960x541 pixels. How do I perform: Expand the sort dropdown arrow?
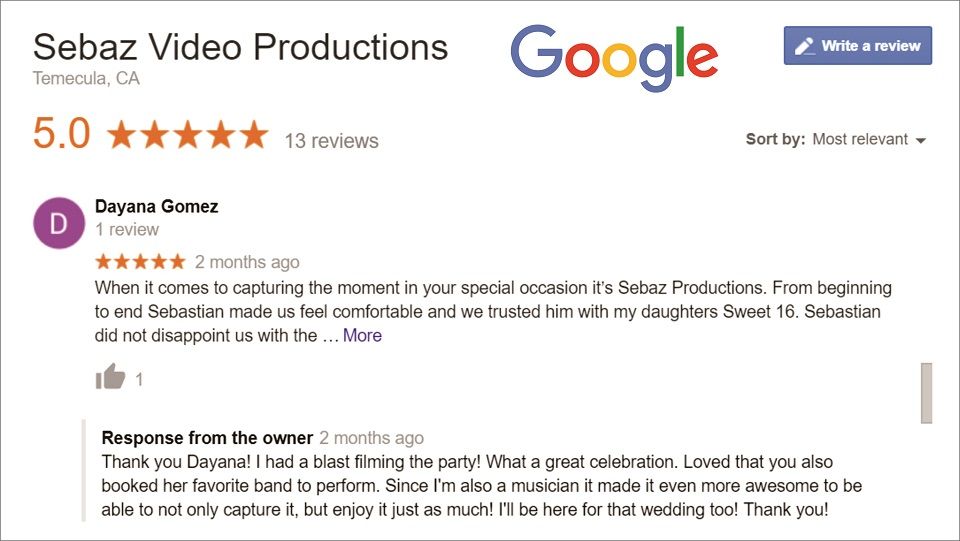pos(921,140)
